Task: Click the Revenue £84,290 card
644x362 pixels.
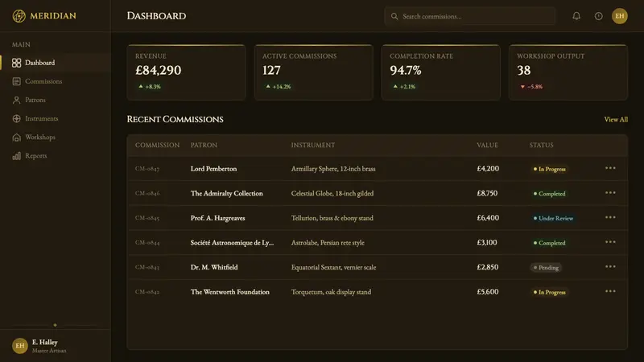Action: [x=186, y=72]
